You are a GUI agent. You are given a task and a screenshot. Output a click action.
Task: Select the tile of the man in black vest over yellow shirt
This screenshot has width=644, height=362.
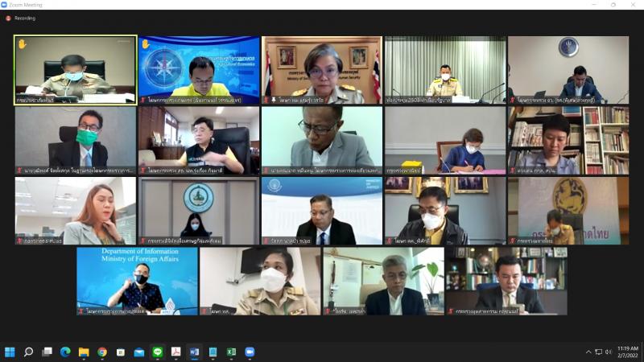pyautogui.click(x=199, y=140)
